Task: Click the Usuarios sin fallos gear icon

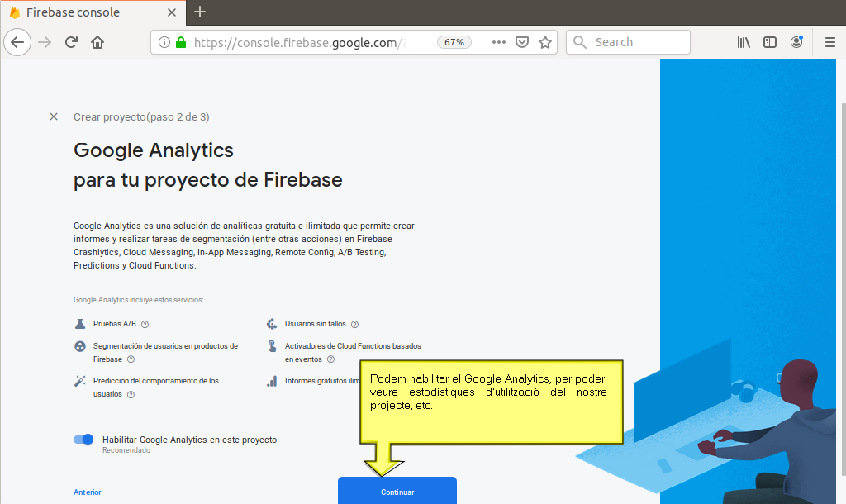Action: pyautogui.click(x=272, y=324)
